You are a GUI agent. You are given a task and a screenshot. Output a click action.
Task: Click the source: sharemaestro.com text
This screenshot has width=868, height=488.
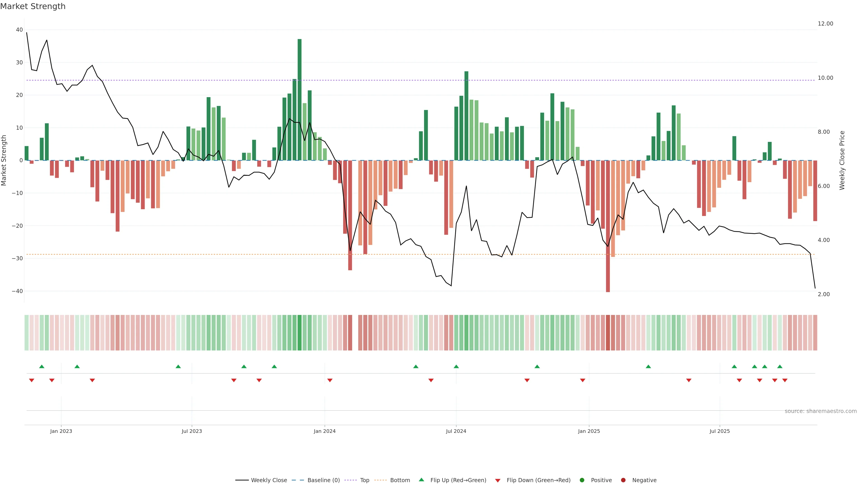[x=821, y=411]
